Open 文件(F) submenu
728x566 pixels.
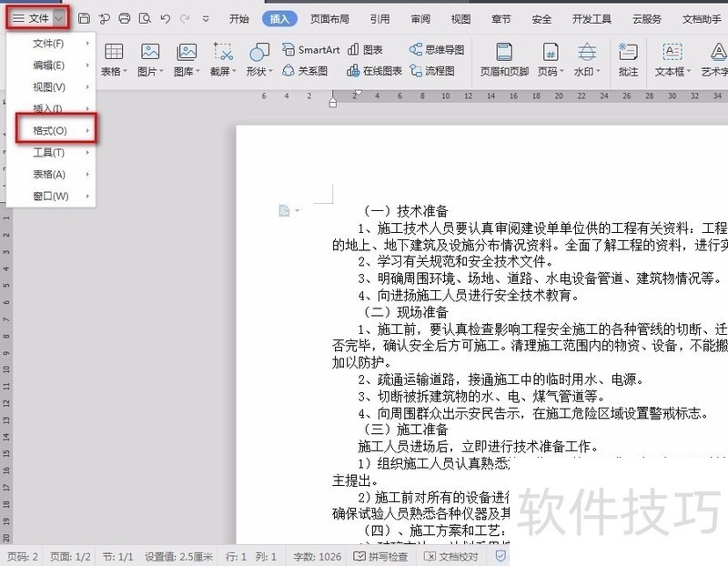click(51, 44)
